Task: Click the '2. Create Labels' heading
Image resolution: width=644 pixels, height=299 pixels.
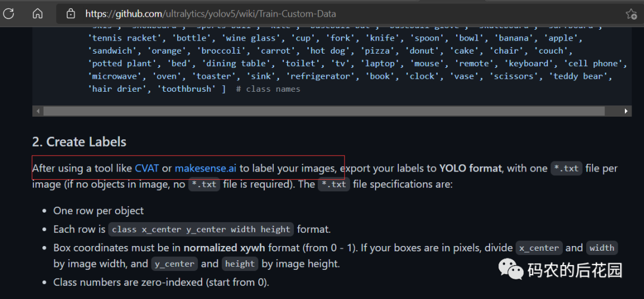Action: 79,142
